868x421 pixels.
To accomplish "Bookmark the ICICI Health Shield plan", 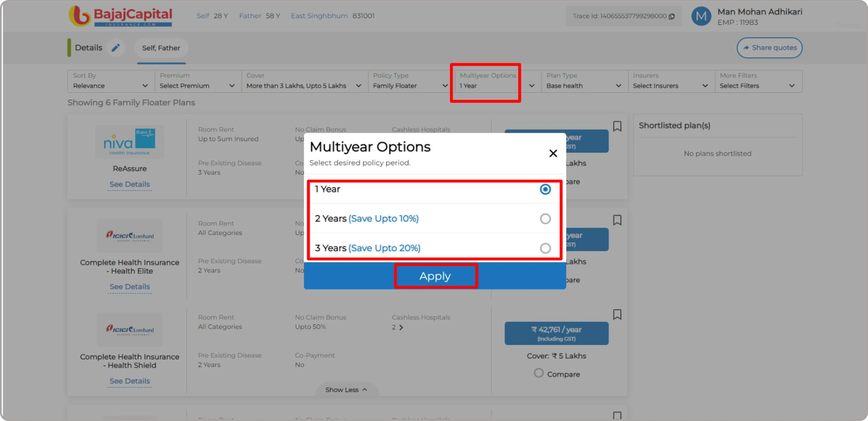I will (x=617, y=314).
